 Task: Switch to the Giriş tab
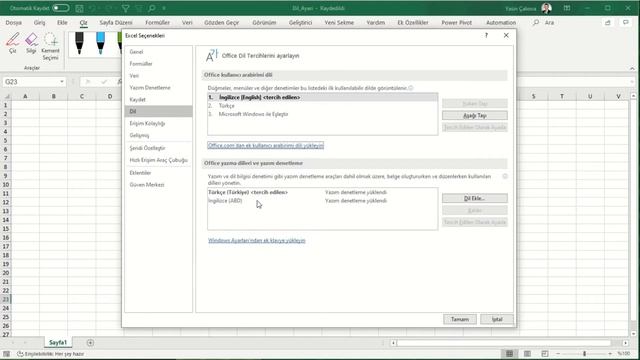[x=40, y=22]
